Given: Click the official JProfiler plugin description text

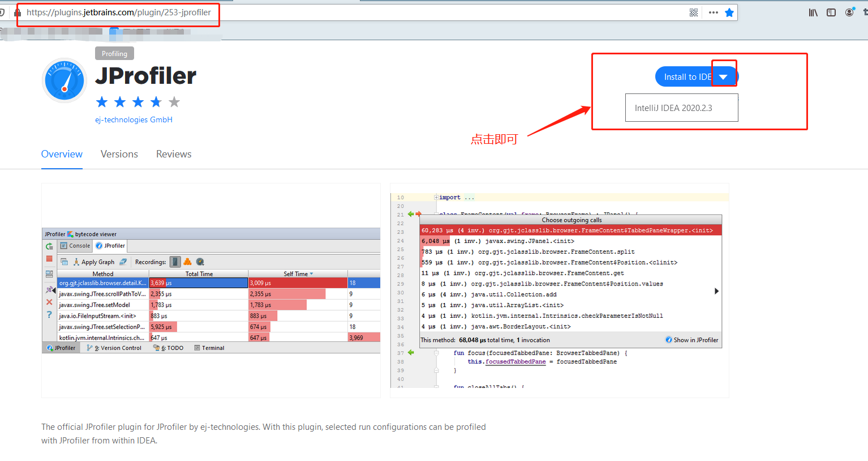Looking at the screenshot, I should [x=264, y=434].
